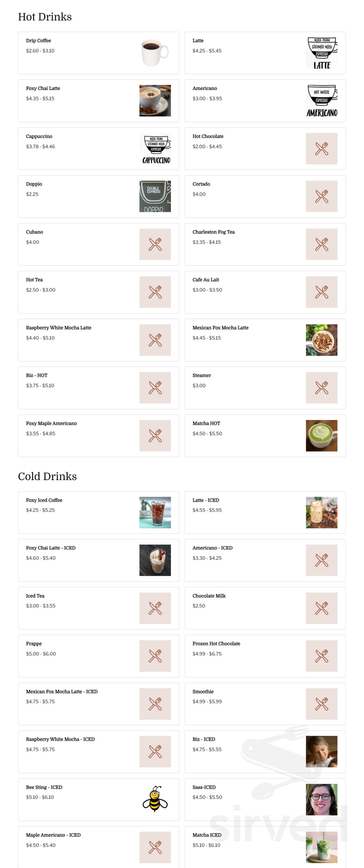Click the utensils placeholder icon next to Cubano
364x868 pixels.
(155, 244)
